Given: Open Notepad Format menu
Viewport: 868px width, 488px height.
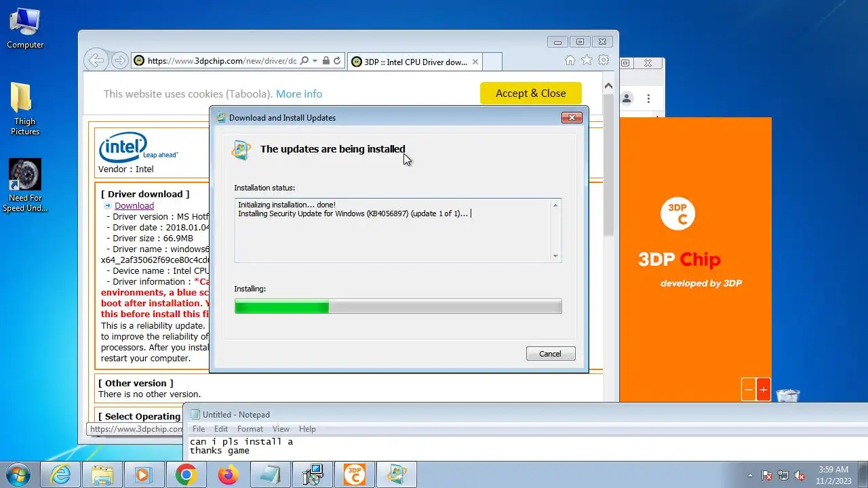Looking at the screenshot, I should click(x=250, y=429).
